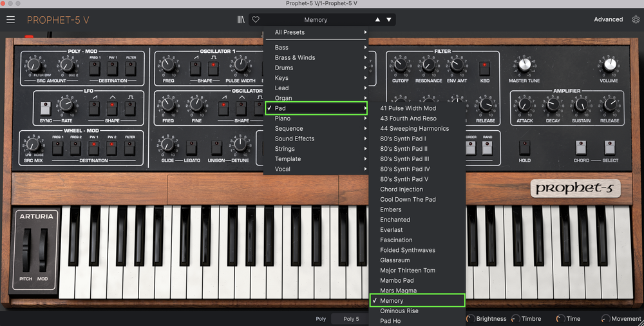644x326 pixels.
Task: Click the Poly-Mod Filter Env source knob
Action: coord(34,64)
